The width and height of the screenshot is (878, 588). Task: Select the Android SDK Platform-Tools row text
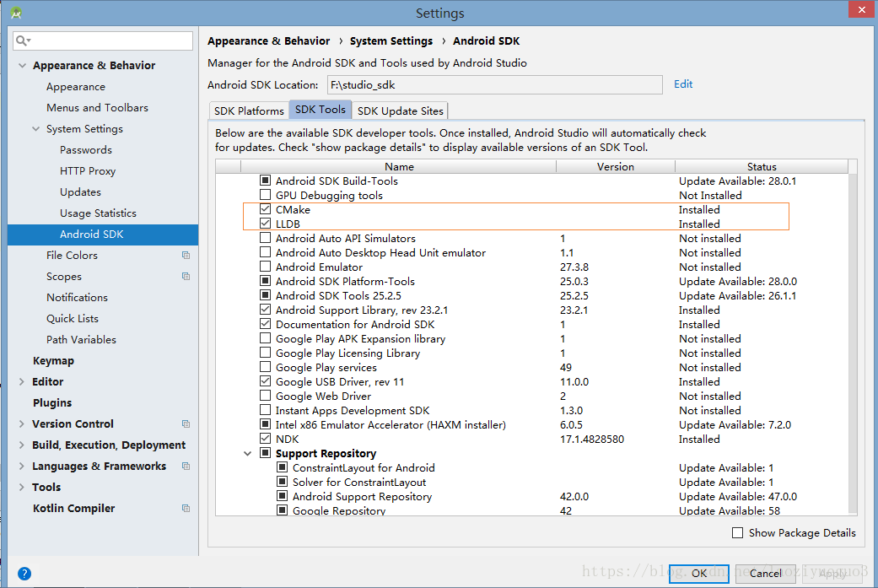[345, 281]
